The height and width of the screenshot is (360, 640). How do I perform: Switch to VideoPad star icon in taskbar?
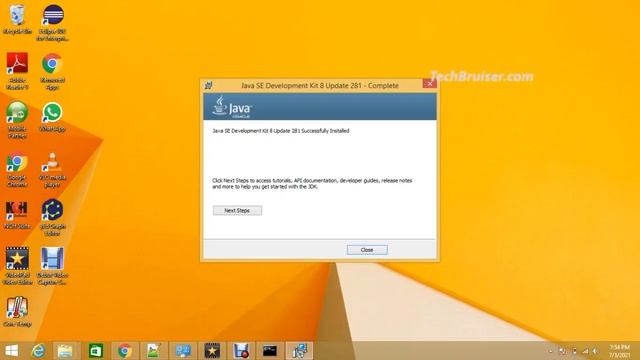pyautogui.click(x=212, y=351)
